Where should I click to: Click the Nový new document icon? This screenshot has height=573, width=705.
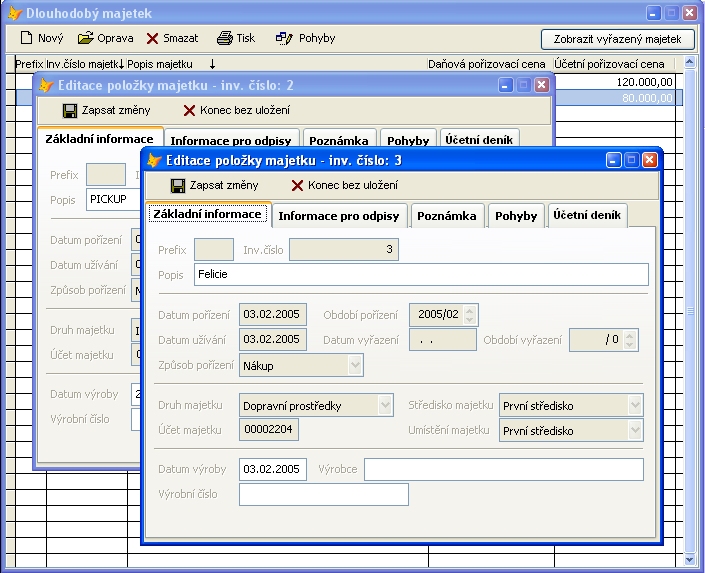27,38
